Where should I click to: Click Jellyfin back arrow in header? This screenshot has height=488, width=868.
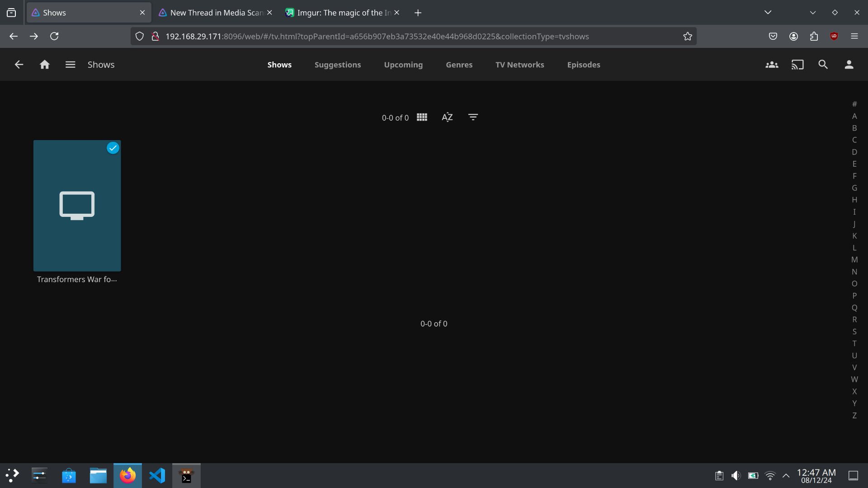coord(19,65)
